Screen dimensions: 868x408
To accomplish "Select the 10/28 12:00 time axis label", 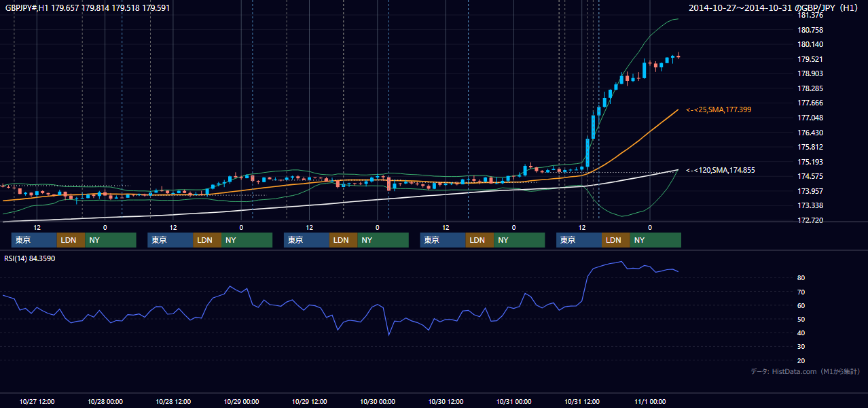I will pos(173,401).
